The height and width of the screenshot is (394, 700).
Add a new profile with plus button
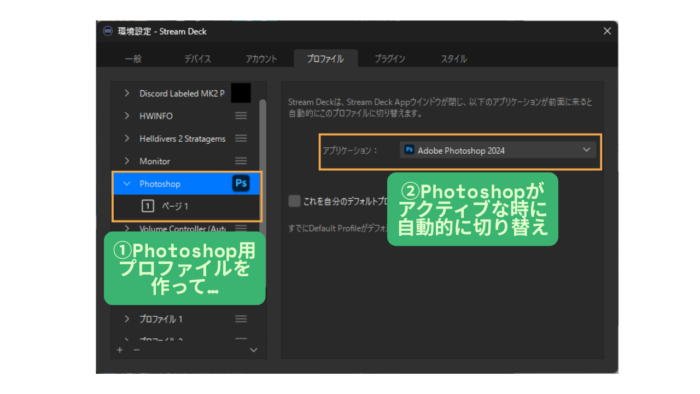coord(120,350)
